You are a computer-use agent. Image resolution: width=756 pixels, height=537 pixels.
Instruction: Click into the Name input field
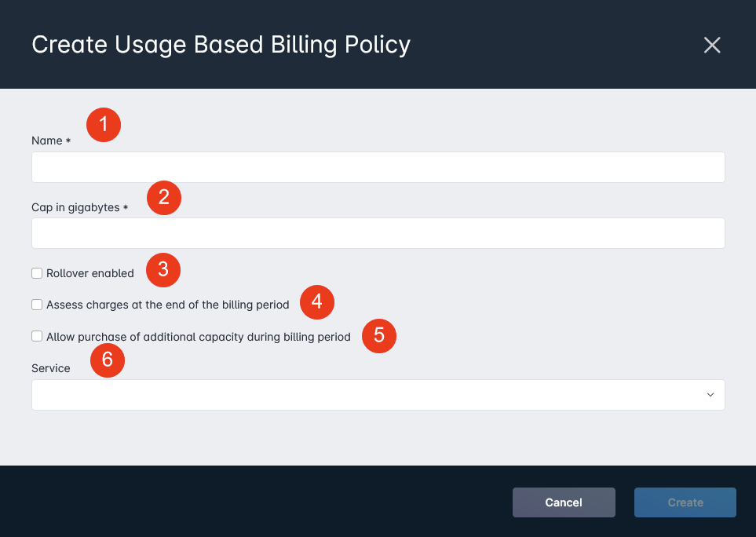pos(378,167)
